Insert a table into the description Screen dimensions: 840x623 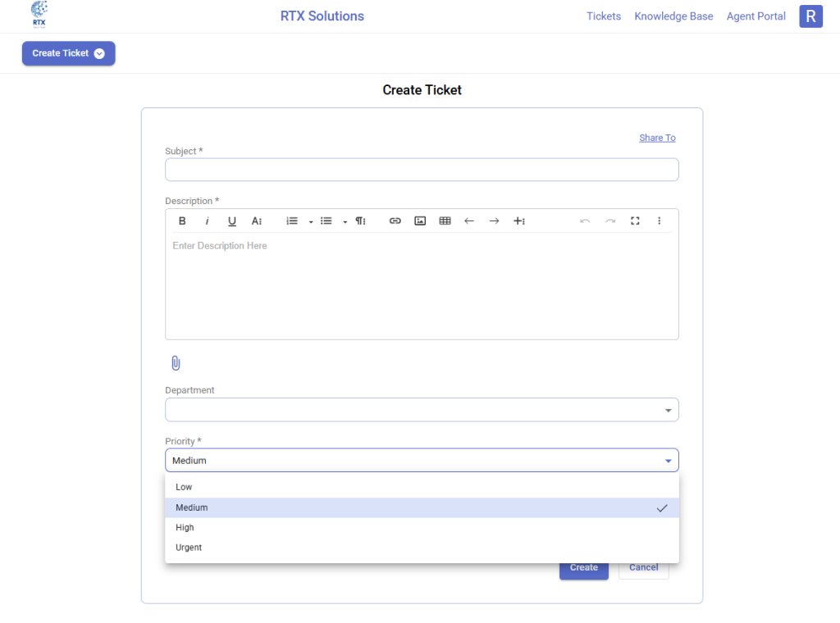(445, 221)
